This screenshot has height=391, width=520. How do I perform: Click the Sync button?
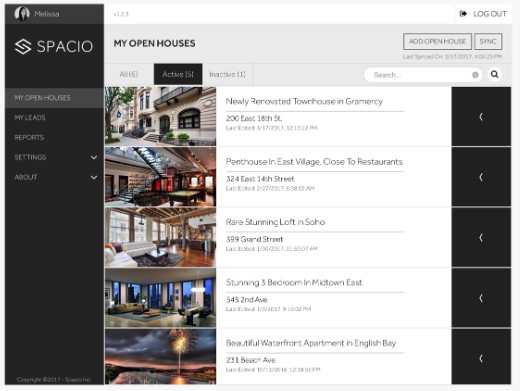point(488,41)
